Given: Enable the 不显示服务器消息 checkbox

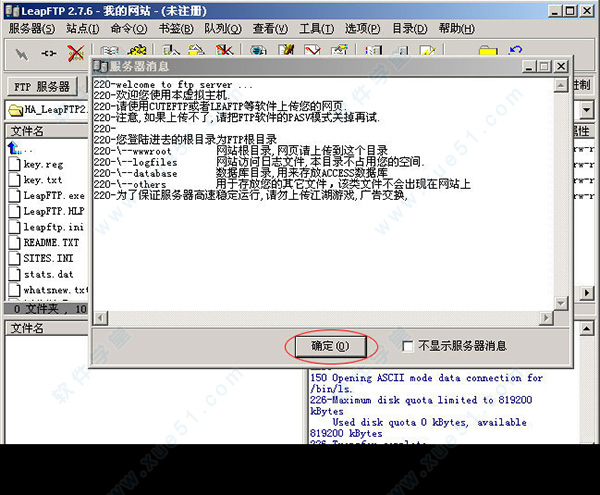Looking at the screenshot, I should [408, 347].
